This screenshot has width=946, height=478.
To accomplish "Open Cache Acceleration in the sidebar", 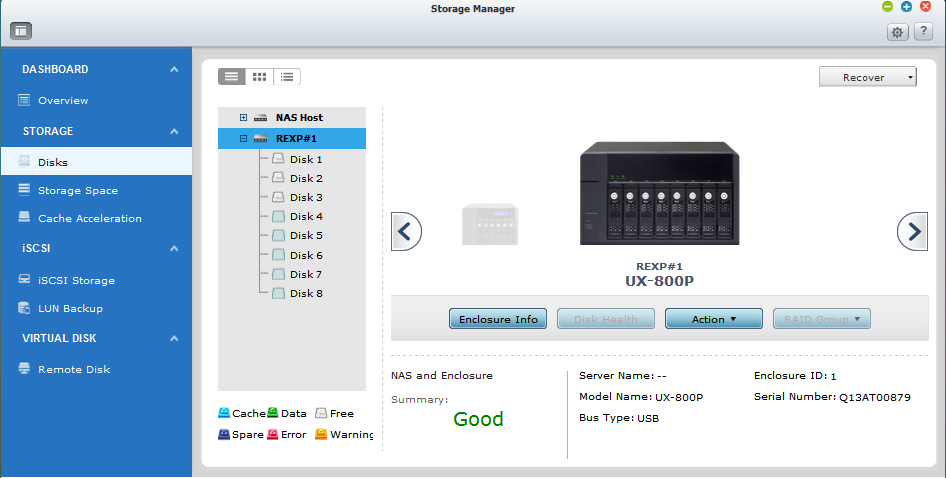I will [89, 218].
